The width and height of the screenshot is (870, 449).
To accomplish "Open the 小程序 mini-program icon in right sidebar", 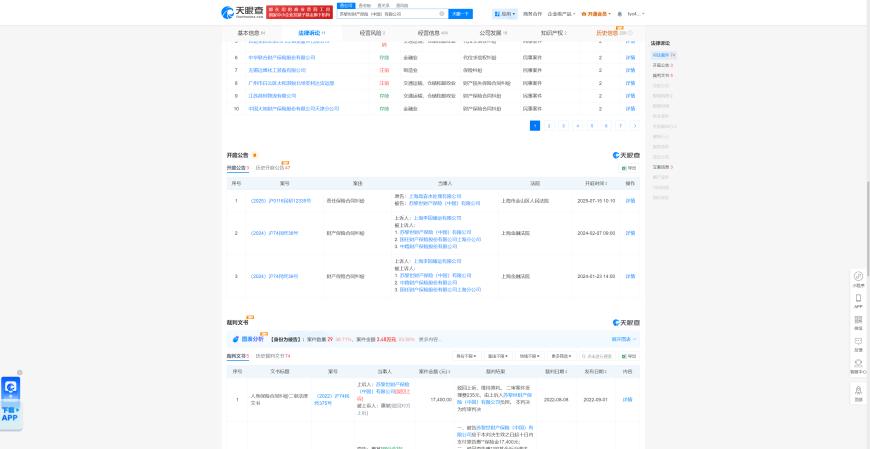I will tap(858, 278).
